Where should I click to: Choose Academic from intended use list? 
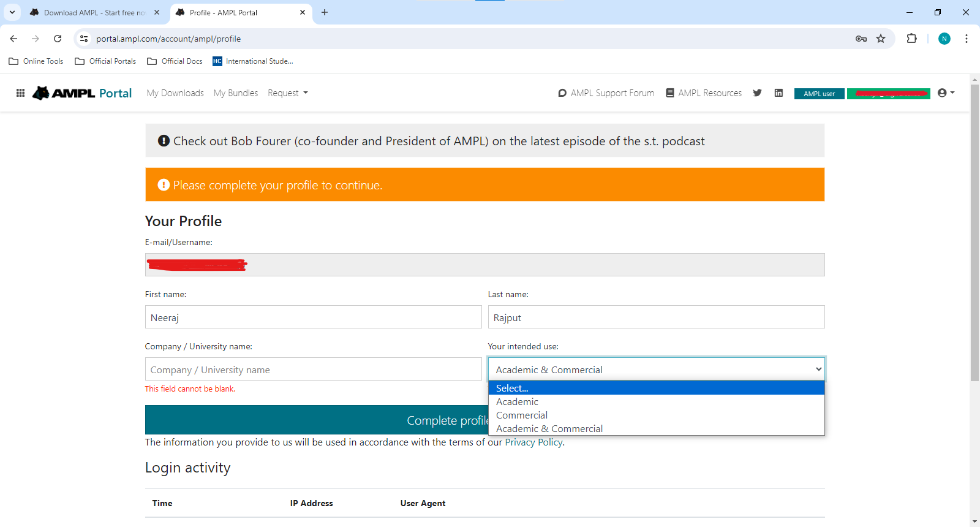point(657,401)
